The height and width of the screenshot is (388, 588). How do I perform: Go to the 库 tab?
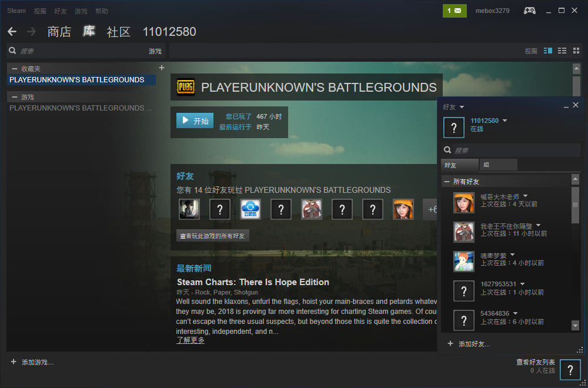tap(89, 32)
